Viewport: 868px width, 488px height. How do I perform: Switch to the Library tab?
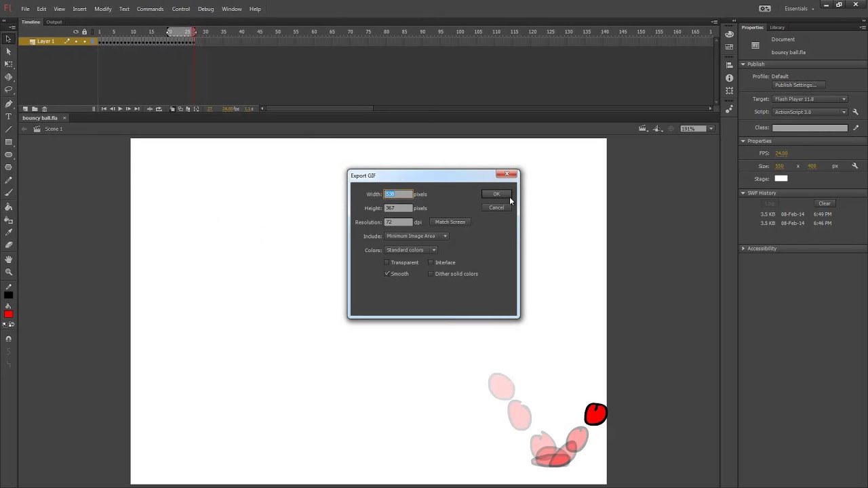(x=777, y=27)
